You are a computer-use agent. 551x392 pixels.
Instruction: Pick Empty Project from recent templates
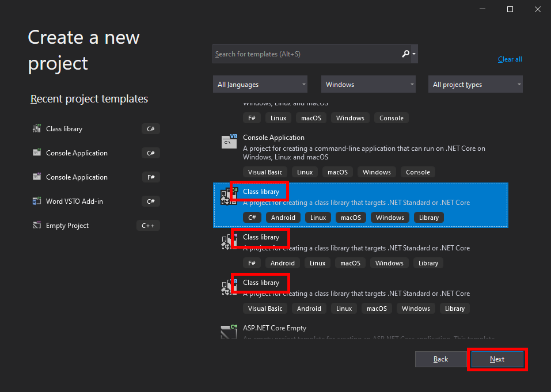[67, 226]
